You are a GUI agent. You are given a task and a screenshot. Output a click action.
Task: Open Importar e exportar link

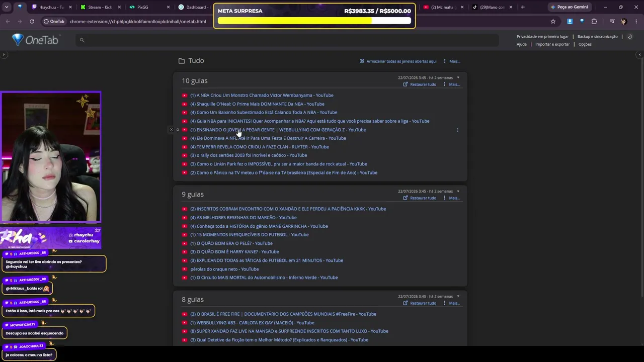552,44
